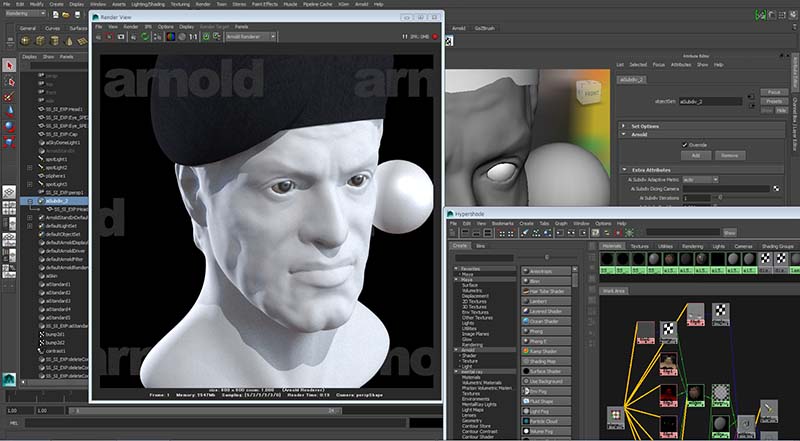Click the Presets button in Attribute Editor

point(774,101)
